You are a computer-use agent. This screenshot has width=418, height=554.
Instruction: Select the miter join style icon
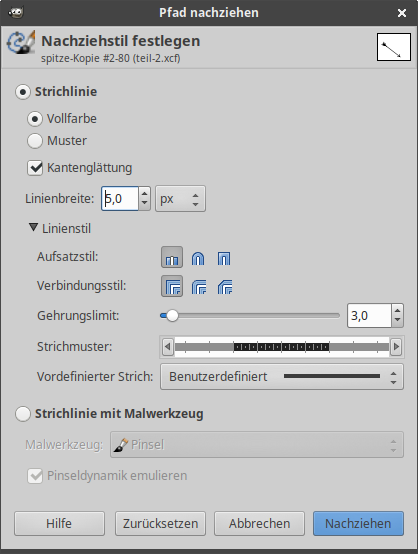[172, 286]
